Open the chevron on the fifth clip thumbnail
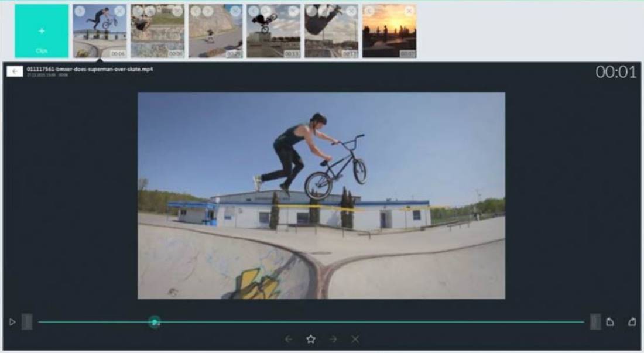 [311, 11]
